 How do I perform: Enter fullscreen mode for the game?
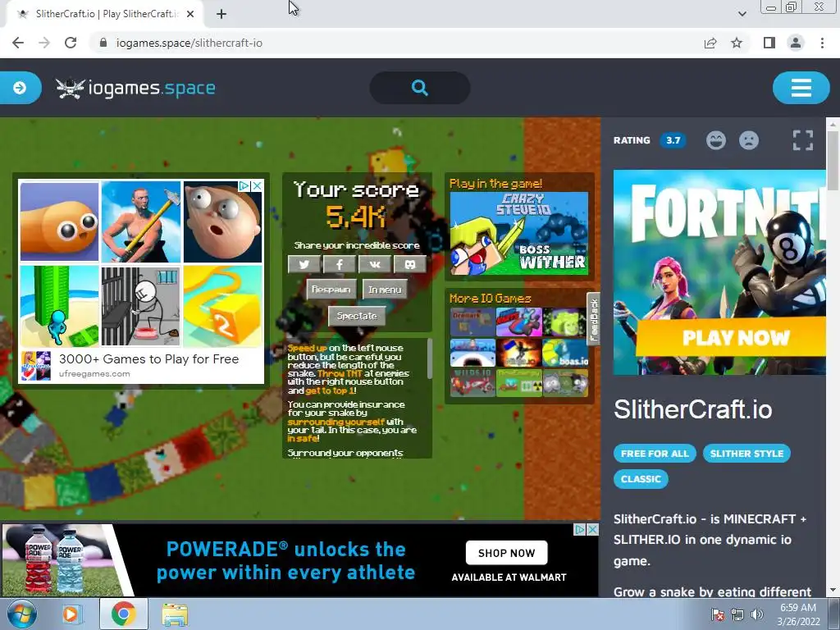pos(802,140)
